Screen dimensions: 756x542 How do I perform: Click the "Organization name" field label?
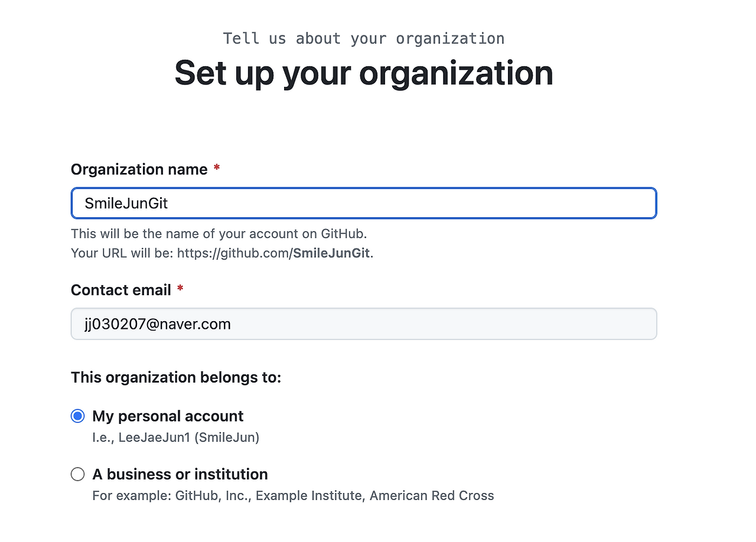pyautogui.click(x=139, y=169)
